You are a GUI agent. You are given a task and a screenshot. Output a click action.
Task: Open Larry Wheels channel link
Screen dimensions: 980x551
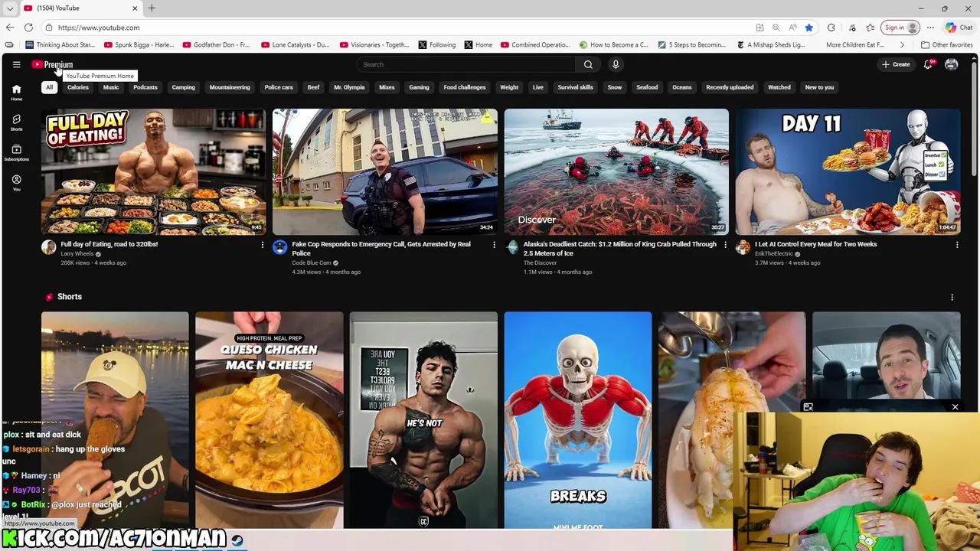point(77,253)
